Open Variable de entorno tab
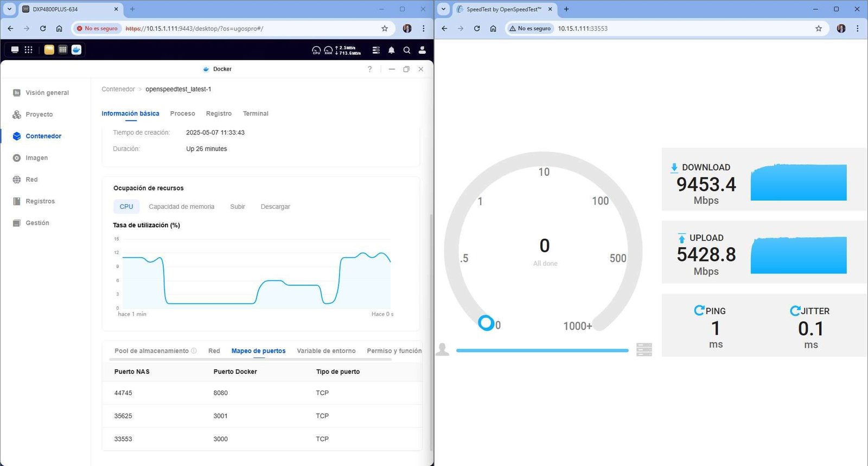The width and height of the screenshot is (868, 466). tap(326, 351)
